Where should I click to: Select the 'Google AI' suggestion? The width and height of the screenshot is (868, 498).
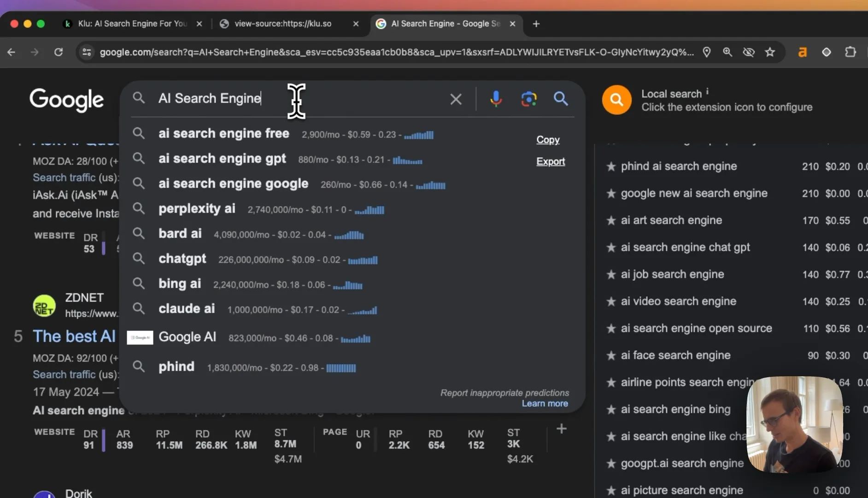(188, 337)
